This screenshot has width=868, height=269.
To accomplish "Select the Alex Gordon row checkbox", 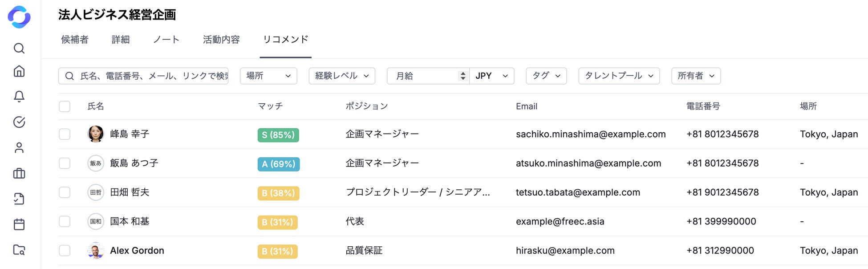I will click(x=65, y=251).
